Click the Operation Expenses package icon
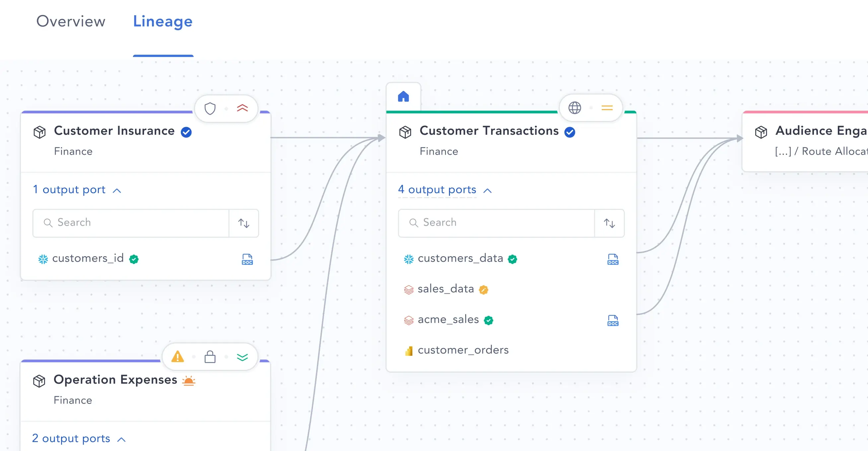Image resolution: width=868 pixels, height=451 pixels. [39, 381]
